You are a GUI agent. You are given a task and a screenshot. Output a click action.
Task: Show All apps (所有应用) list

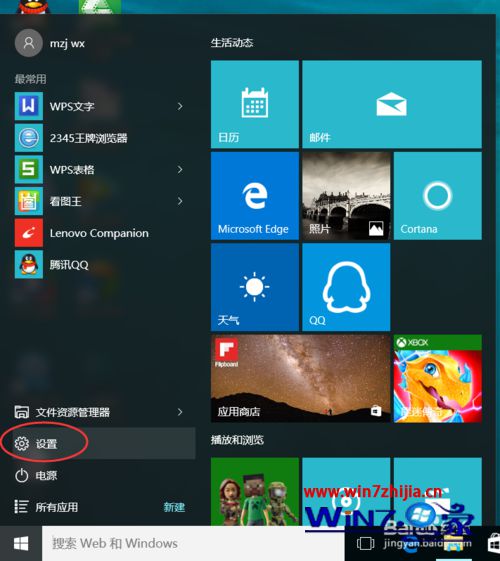click(98, 507)
